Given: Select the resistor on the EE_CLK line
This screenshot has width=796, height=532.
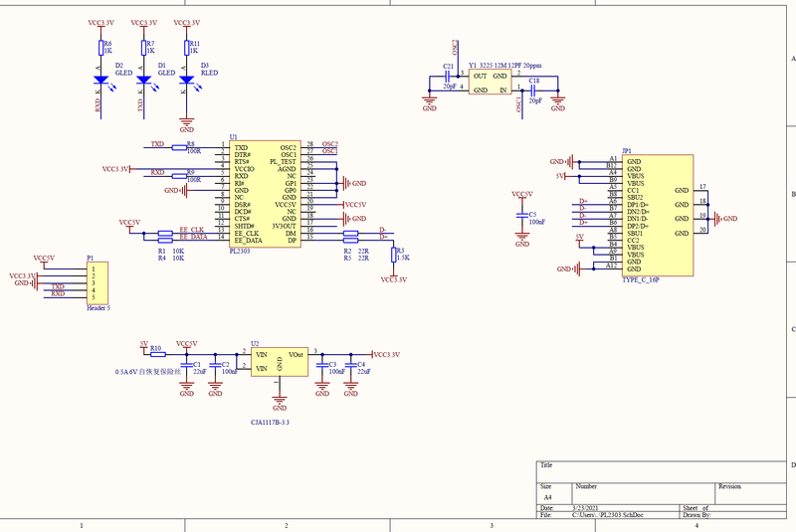Looking at the screenshot, I should click(x=165, y=234).
